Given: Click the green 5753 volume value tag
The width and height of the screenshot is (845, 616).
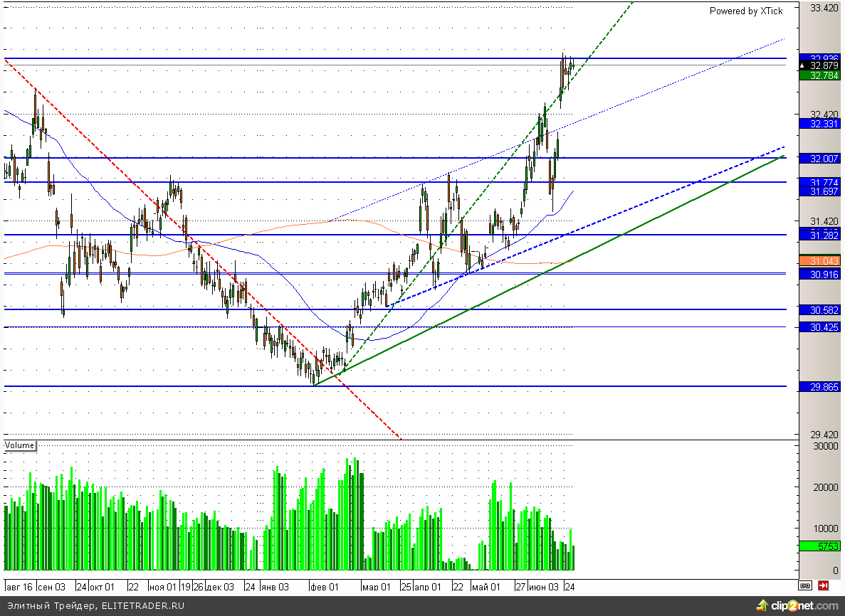Looking at the screenshot, I should point(819,546).
